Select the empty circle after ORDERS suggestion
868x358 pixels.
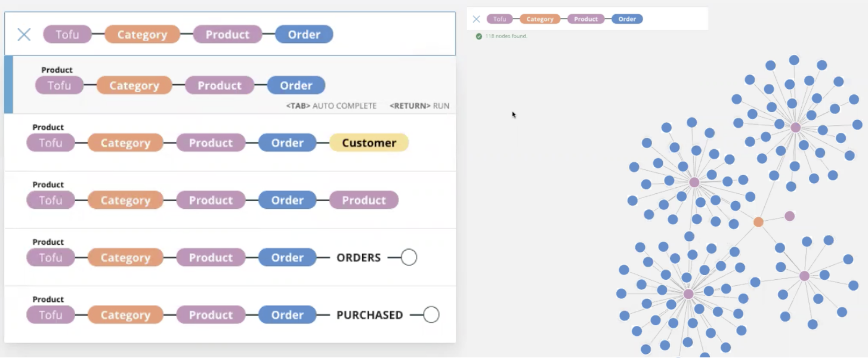point(409,258)
